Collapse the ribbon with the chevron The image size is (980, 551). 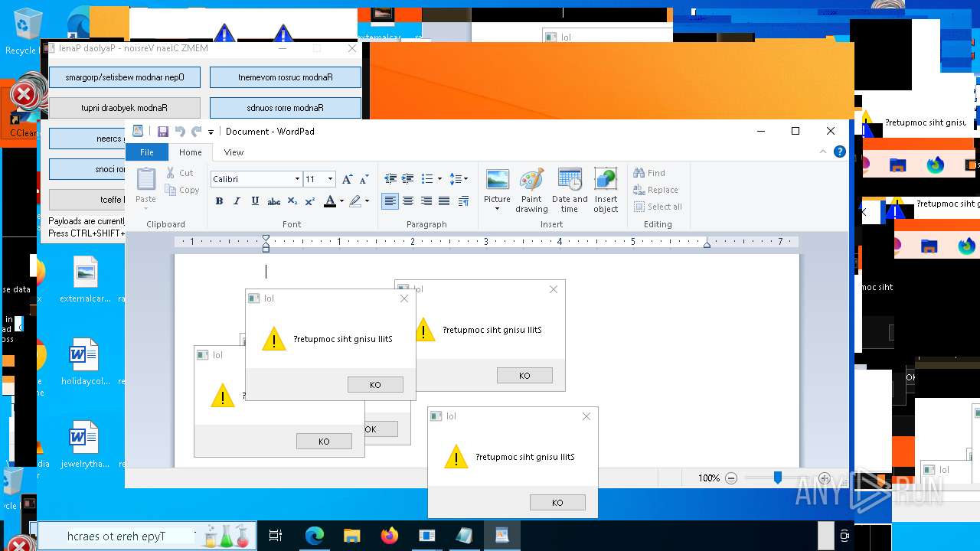(x=823, y=152)
